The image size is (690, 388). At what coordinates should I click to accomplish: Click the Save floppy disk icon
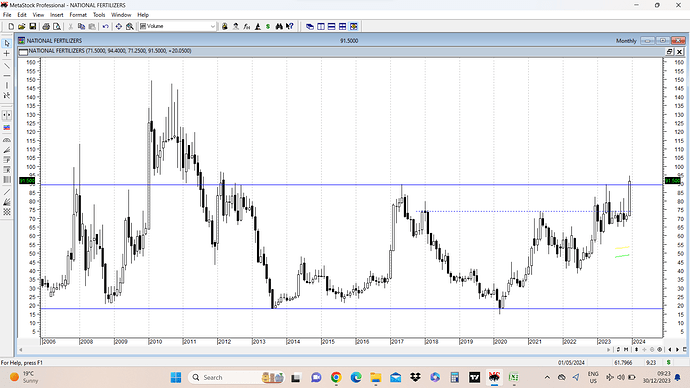click(x=33, y=26)
